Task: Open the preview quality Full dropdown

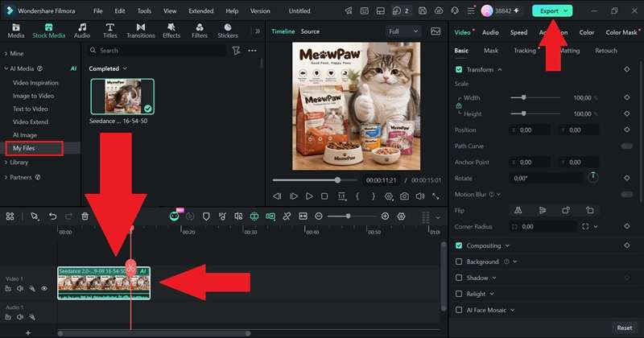Action: coord(403,31)
